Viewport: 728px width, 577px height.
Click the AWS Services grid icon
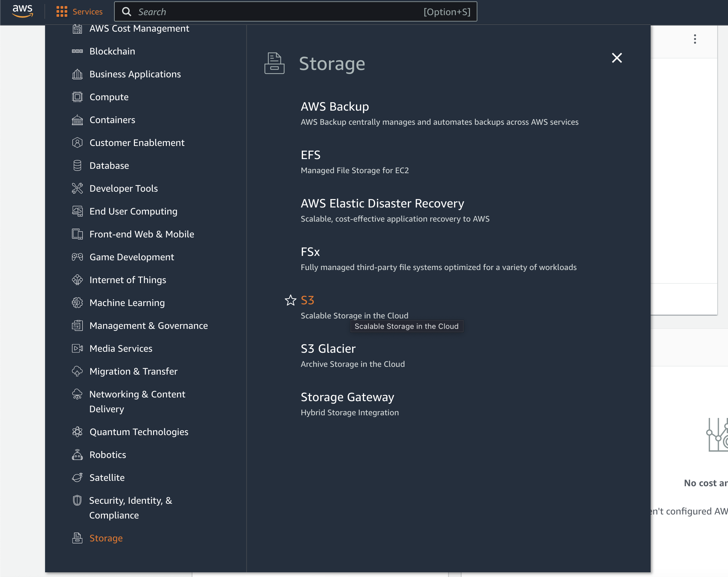click(62, 12)
